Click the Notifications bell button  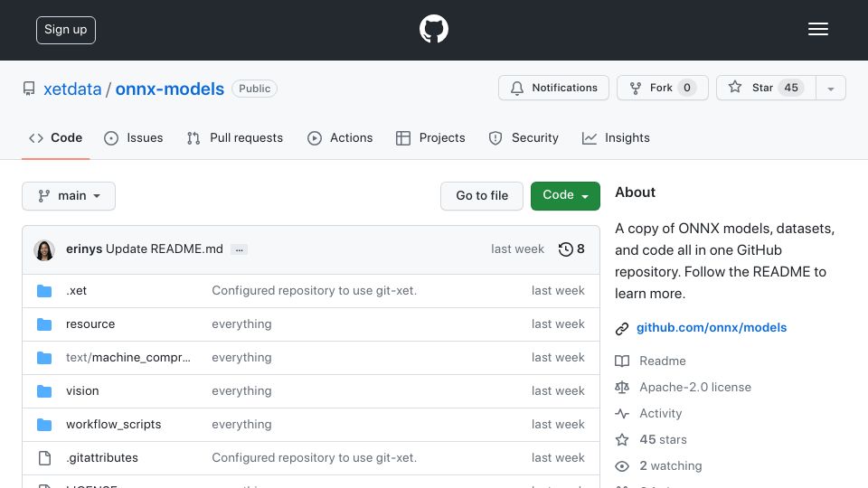(x=553, y=88)
